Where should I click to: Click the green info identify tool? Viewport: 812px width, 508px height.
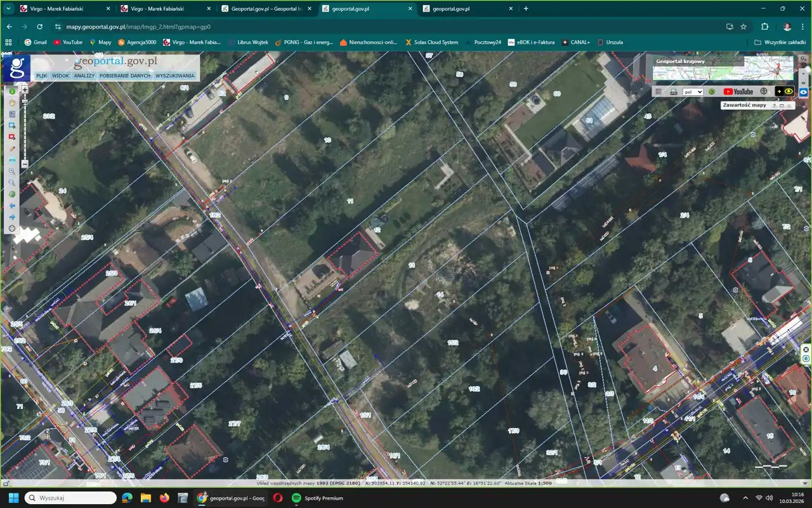point(12,91)
